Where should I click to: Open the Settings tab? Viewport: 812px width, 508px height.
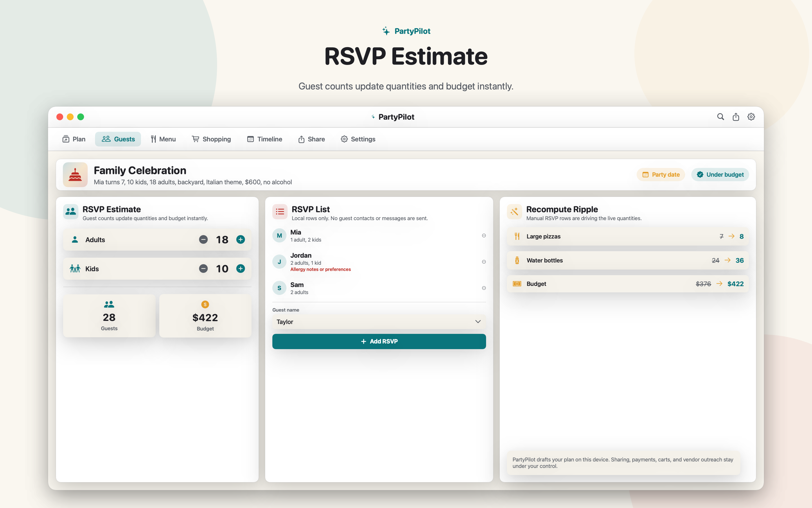(x=358, y=139)
